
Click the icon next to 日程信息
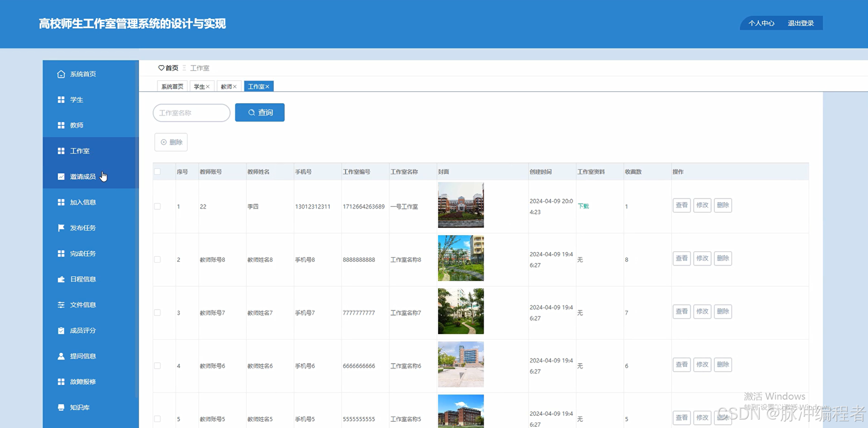61,279
